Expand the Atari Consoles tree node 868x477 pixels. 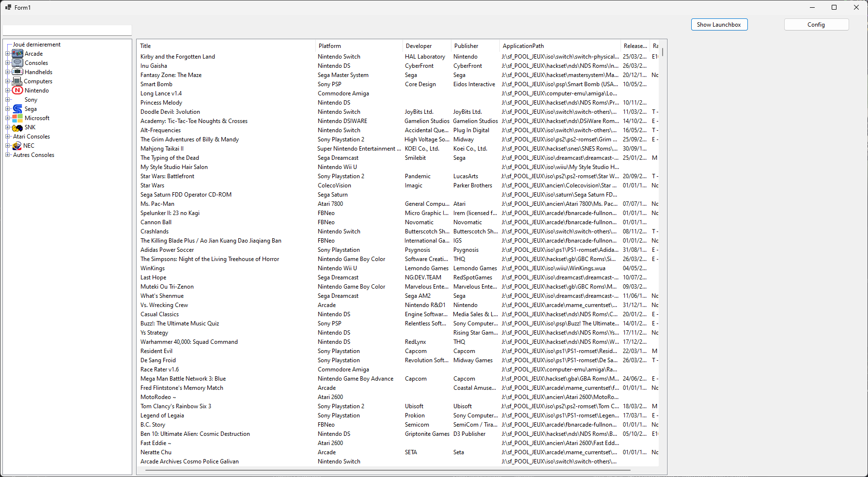(8, 137)
